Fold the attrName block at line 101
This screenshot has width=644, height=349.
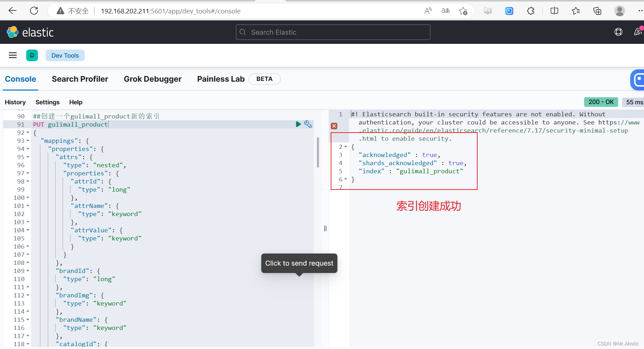tap(28, 206)
